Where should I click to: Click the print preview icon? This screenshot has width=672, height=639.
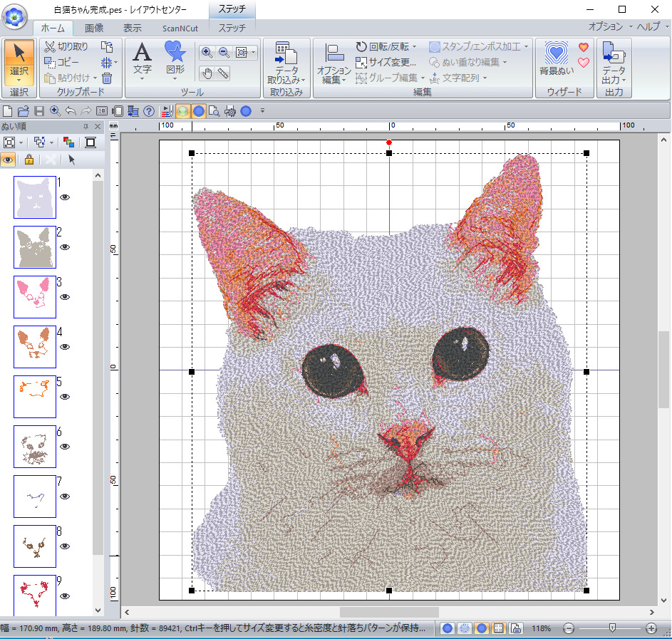(214, 111)
